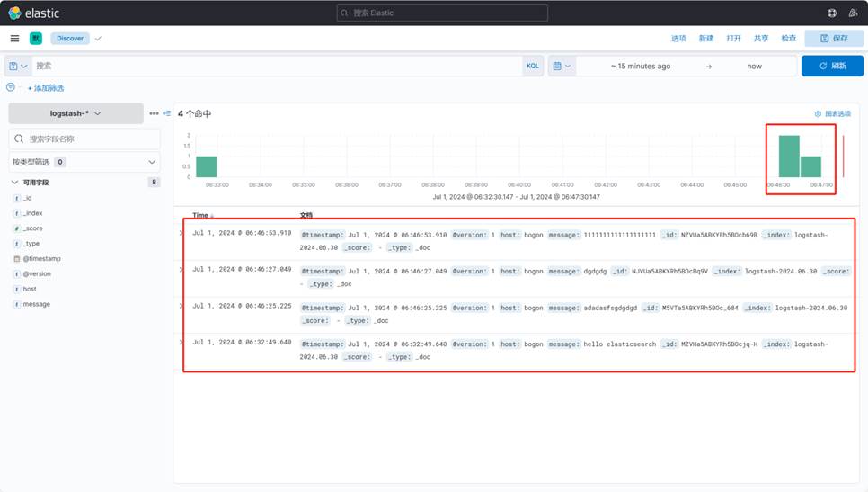Collapse the available fields section

[15, 183]
